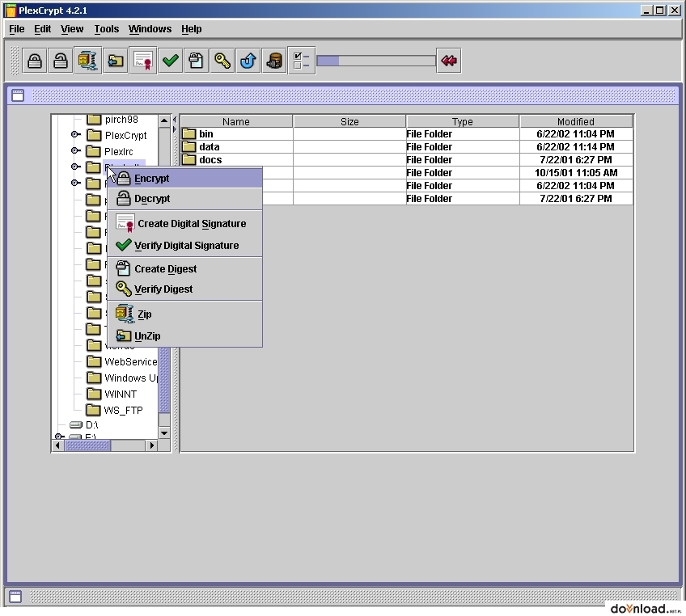Sort by the Modified column header
This screenshot has width=686, height=616.
point(576,121)
